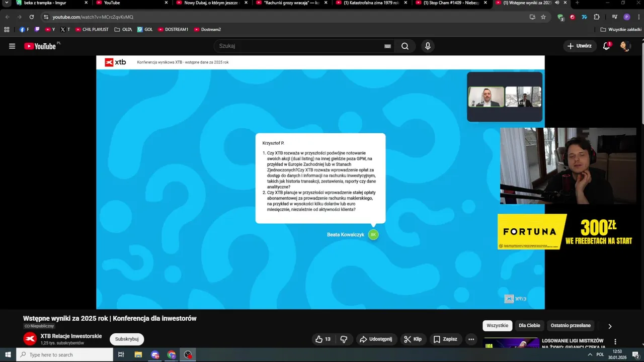Screen dimensions: 644x362
Task: Click the Udostępnij share button
Action: (375, 339)
